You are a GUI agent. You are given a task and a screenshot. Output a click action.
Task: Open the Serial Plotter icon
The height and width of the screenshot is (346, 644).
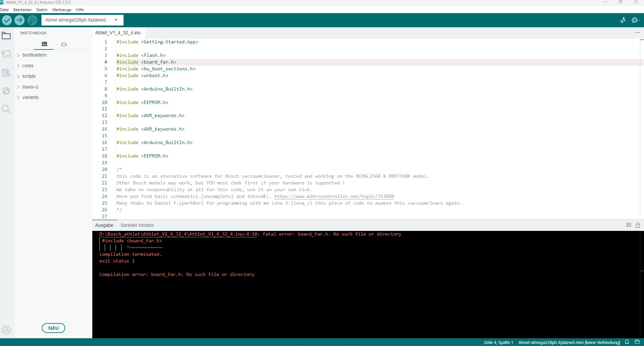tap(623, 20)
